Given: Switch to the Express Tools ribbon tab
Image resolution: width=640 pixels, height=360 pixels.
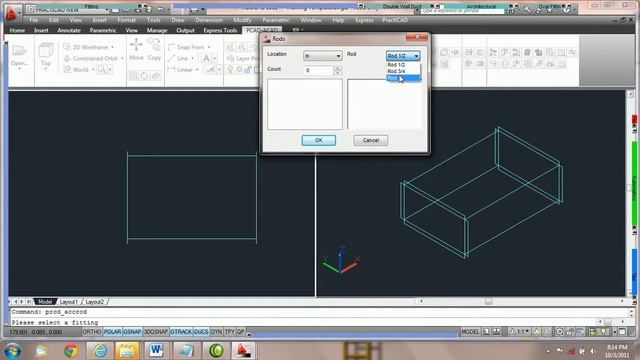Looking at the screenshot, I should click(220, 30).
